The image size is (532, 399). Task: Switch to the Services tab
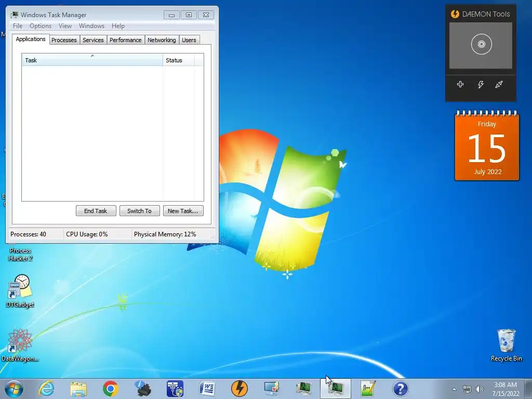point(93,40)
